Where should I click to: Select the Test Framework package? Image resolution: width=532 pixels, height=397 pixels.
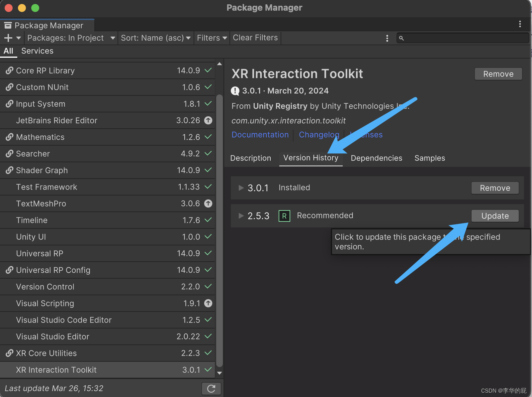pyautogui.click(x=108, y=187)
